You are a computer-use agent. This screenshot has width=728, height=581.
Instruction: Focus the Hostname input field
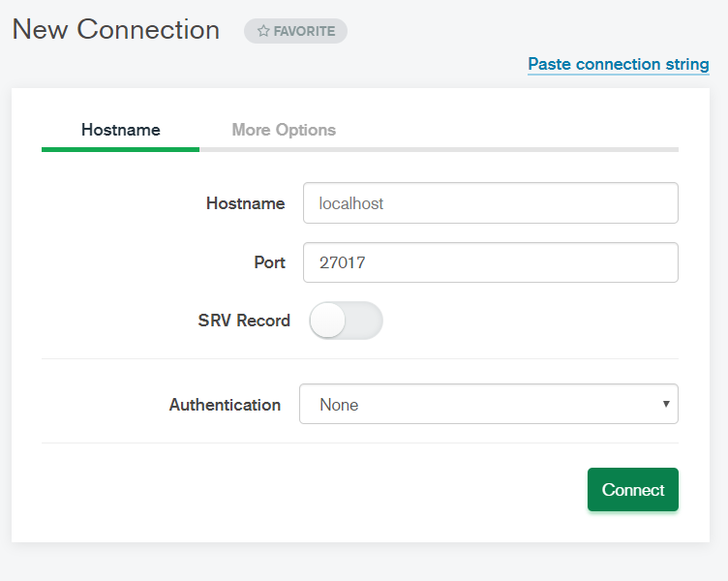coord(491,203)
